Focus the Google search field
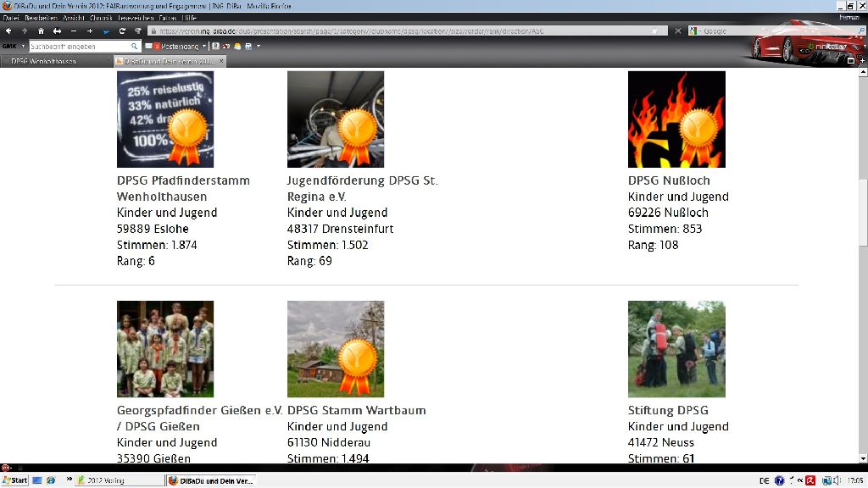 (x=778, y=31)
